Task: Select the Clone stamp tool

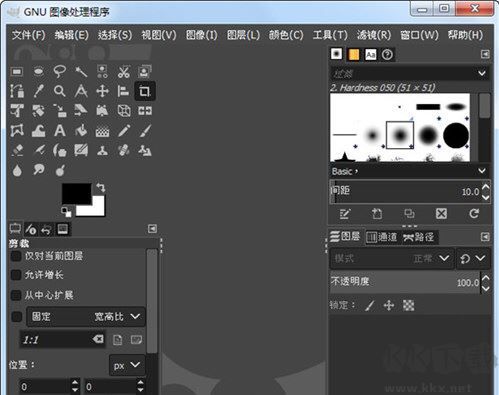Action: (x=102, y=150)
